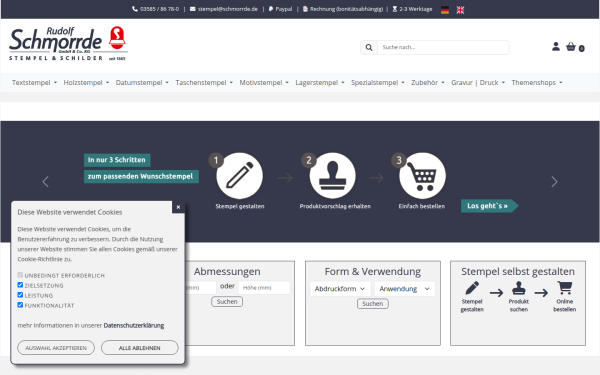
Task: Expand the Taschenstempel menu
Action: pos(204,83)
